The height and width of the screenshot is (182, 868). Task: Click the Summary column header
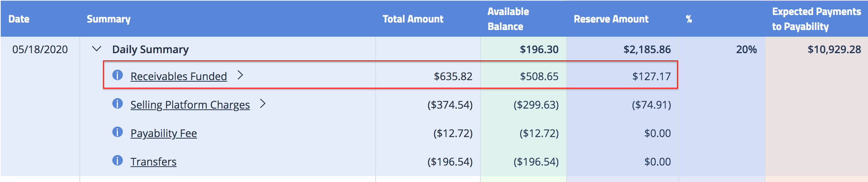click(x=109, y=19)
